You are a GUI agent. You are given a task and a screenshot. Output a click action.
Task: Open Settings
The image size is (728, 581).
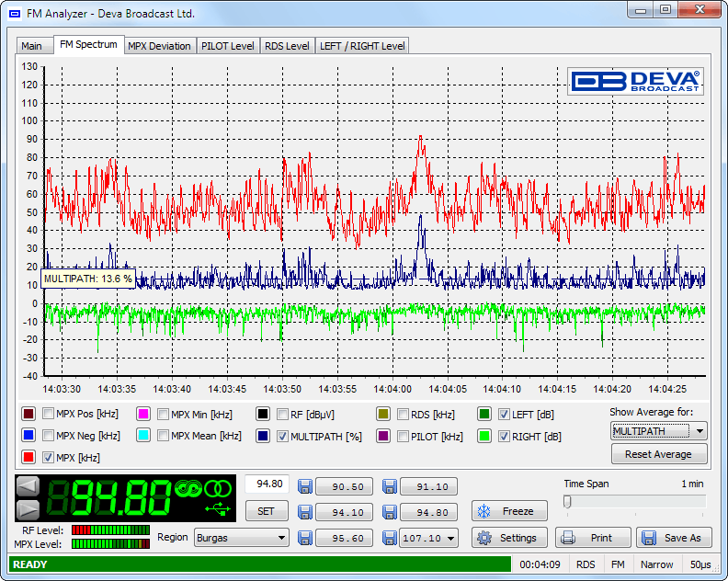tap(509, 538)
